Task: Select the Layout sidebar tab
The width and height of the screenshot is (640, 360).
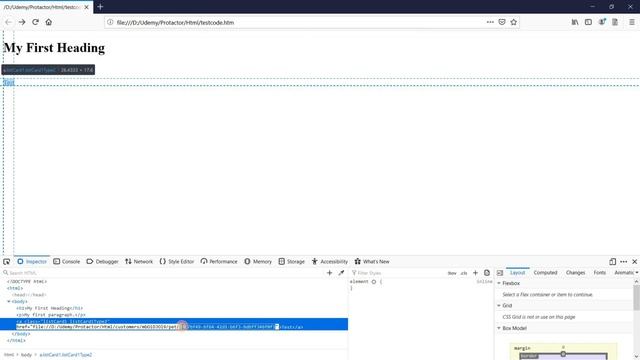Action: [518, 273]
